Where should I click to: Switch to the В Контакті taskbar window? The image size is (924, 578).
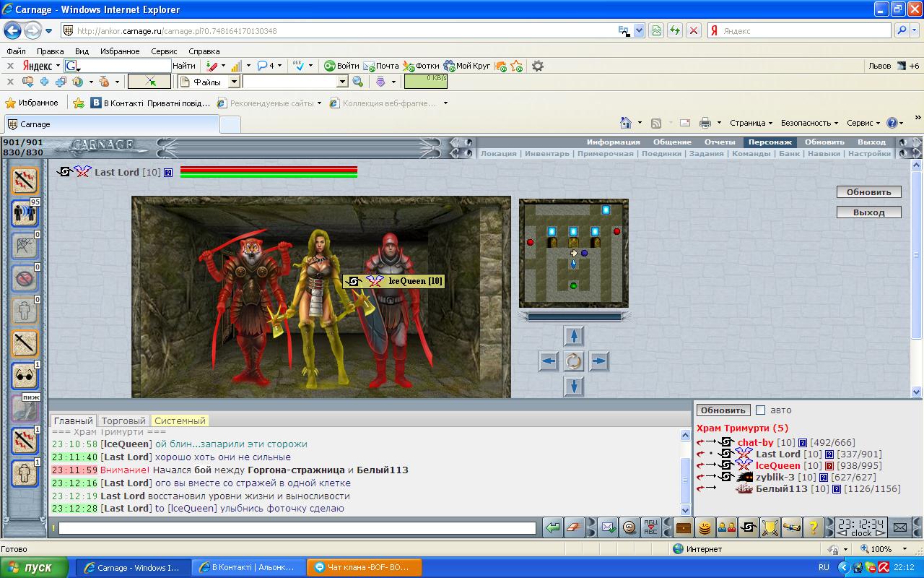pyautogui.click(x=248, y=567)
